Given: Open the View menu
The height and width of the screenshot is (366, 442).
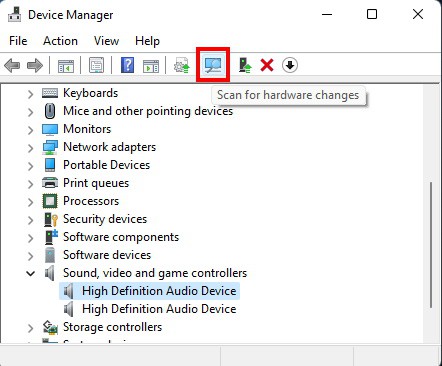Looking at the screenshot, I should (x=106, y=41).
